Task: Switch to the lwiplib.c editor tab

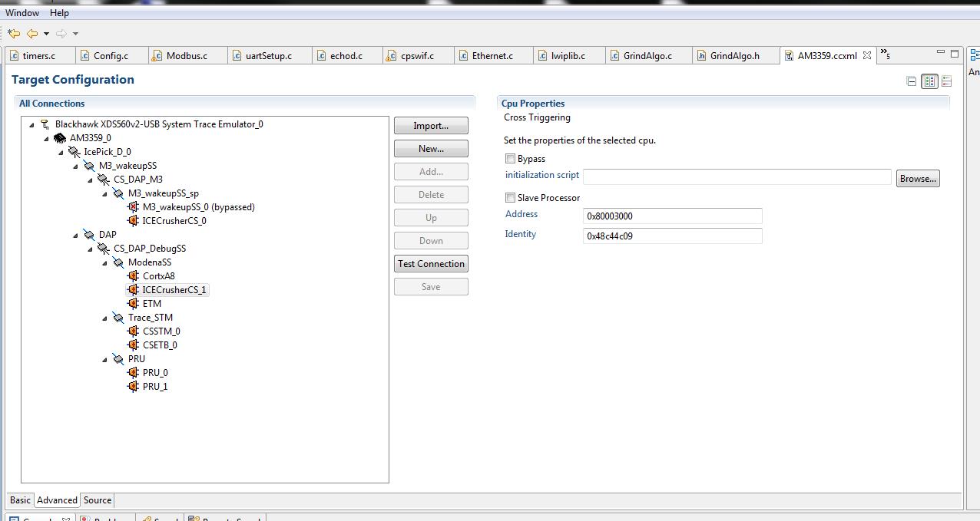Action: coord(568,55)
